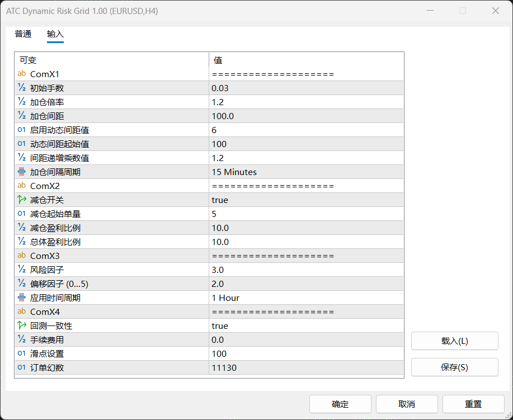
Task: Click the string icon beside ComX1
Action: (x=22, y=74)
